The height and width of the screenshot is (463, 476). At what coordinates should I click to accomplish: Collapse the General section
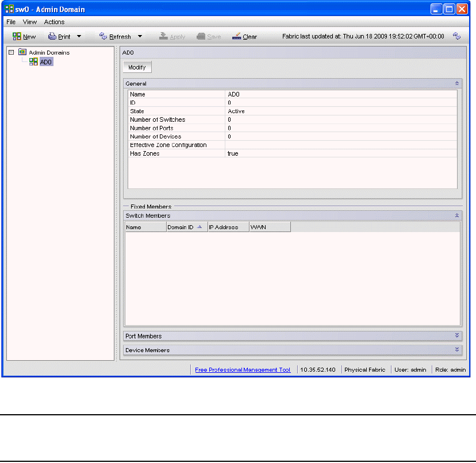pos(456,83)
